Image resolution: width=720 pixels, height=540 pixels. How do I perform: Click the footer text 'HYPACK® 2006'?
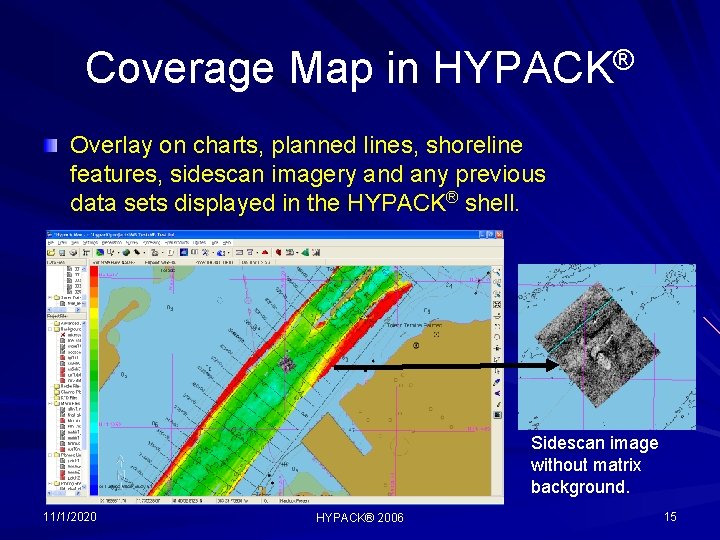tap(360, 518)
